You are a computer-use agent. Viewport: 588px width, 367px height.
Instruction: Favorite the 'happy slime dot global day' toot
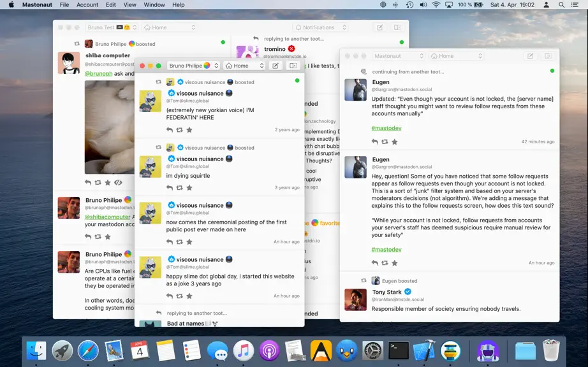pyautogui.click(x=189, y=296)
